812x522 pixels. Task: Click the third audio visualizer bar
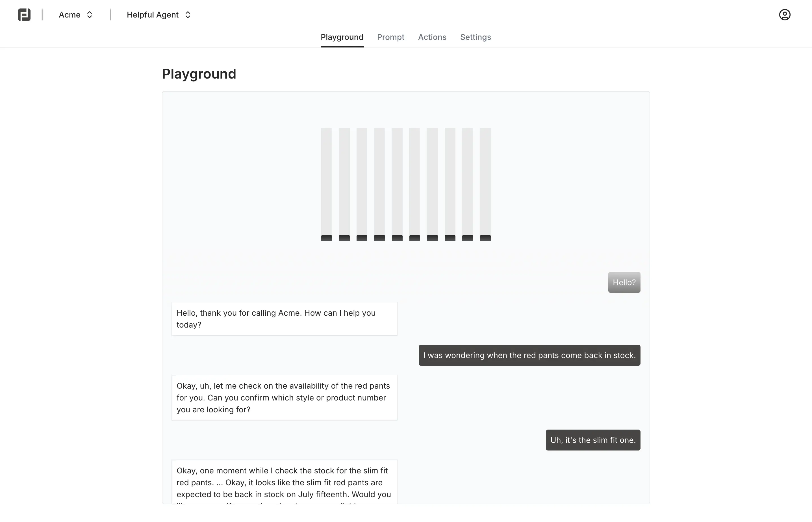click(x=362, y=184)
